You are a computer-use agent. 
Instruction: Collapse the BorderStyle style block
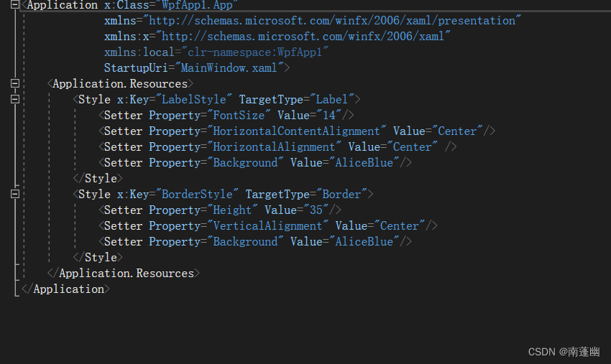click(15, 194)
